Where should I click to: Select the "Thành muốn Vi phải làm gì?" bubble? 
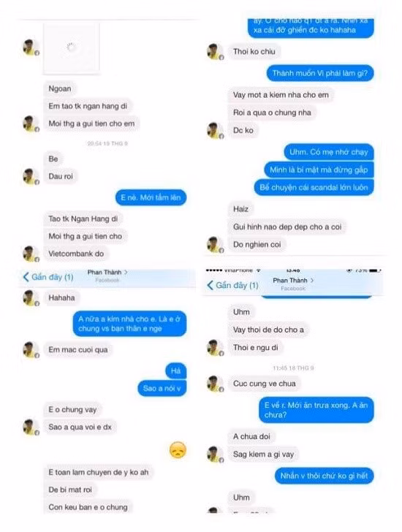click(320, 73)
